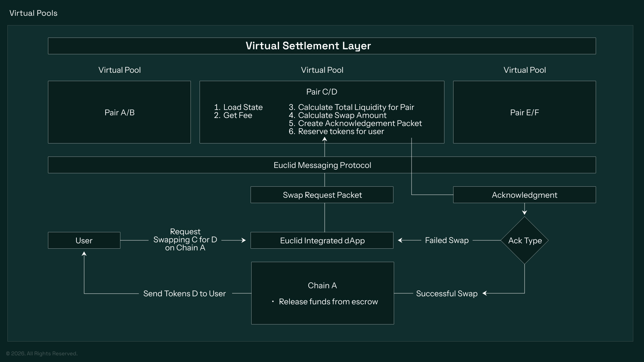This screenshot has width=644, height=362.
Task: Click the Euclid Integrated dApp box
Action: pyautogui.click(x=322, y=240)
